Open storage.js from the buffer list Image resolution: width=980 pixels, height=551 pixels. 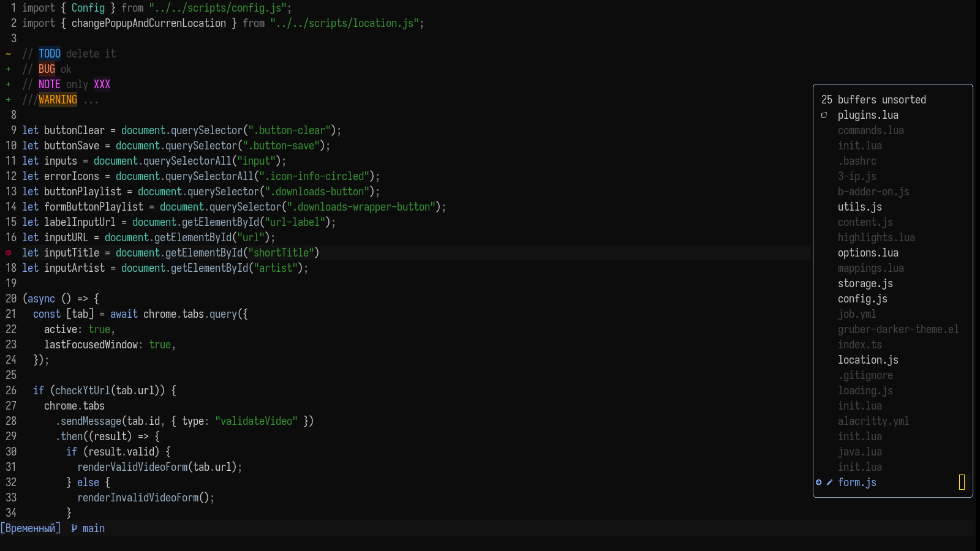point(865,283)
